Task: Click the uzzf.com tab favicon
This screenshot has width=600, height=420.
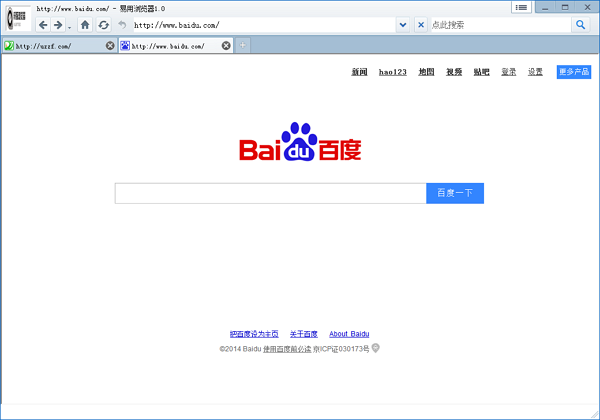Action: point(9,46)
